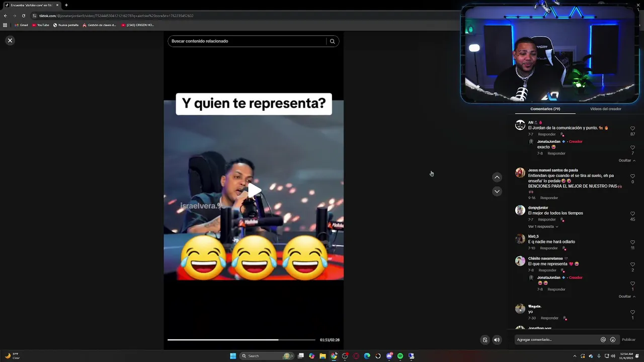
Task: Collapse replies under Chinito navarretense via Ocultar
Action: (x=627, y=296)
